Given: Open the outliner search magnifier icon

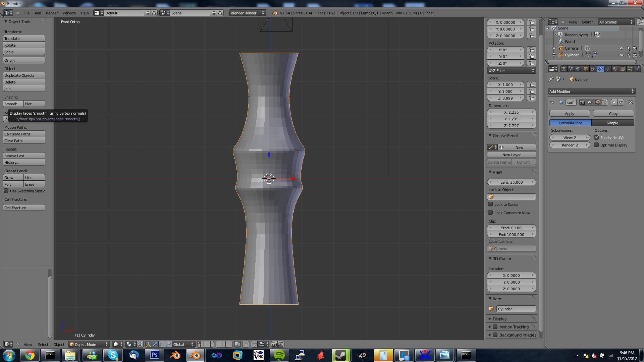Looking at the screenshot, I should tap(640, 22).
